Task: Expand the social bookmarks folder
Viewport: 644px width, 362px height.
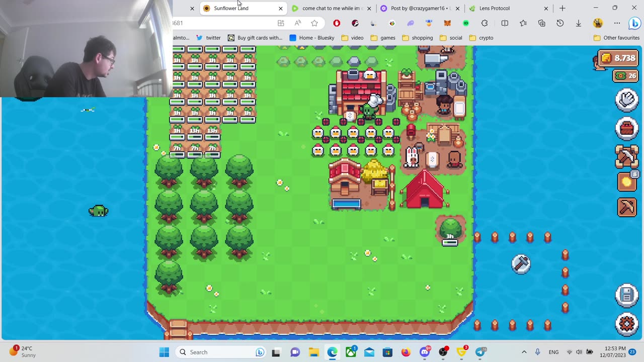Action: 451,38
